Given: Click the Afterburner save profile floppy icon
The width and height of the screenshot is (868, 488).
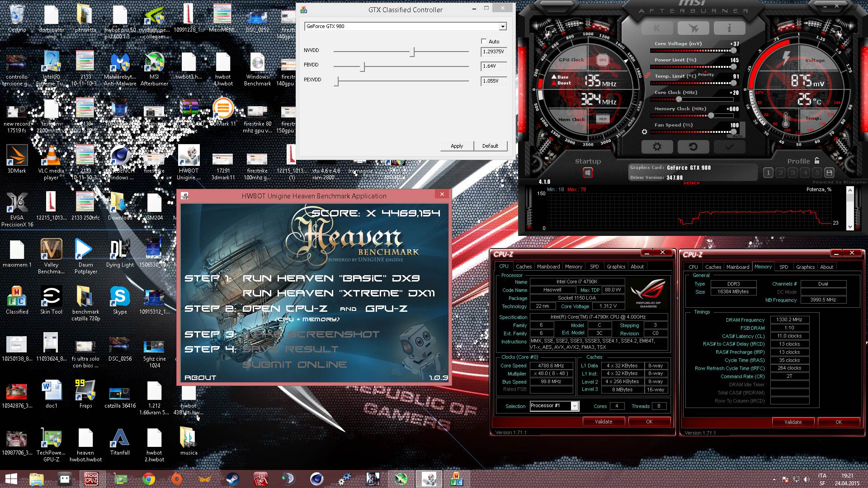Looking at the screenshot, I should tap(829, 173).
